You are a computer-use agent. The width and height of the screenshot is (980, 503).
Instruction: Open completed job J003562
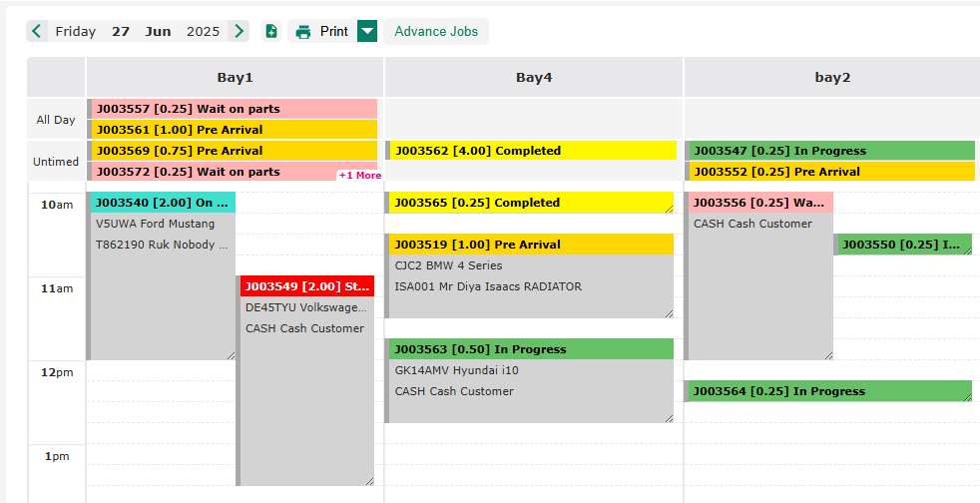(531, 151)
